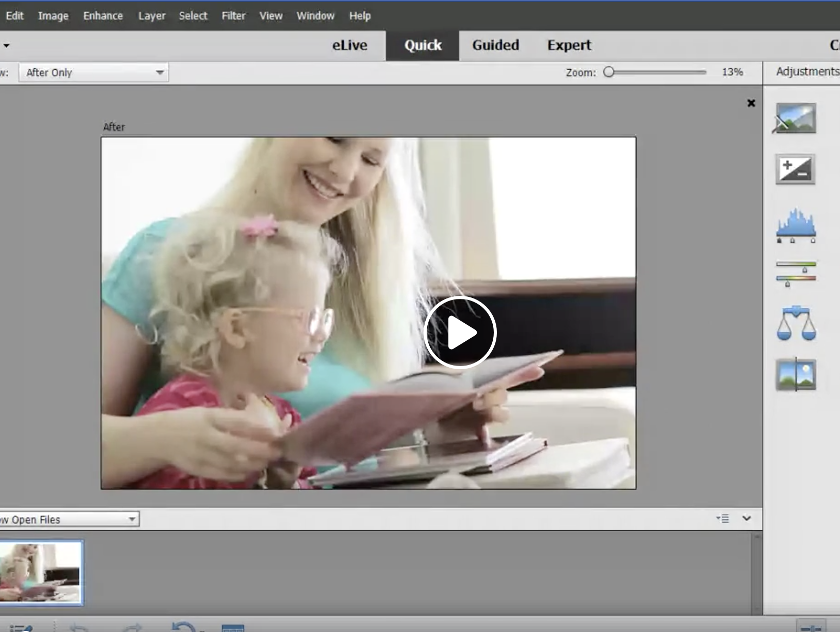Open the Edit menu

tap(14, 15)
